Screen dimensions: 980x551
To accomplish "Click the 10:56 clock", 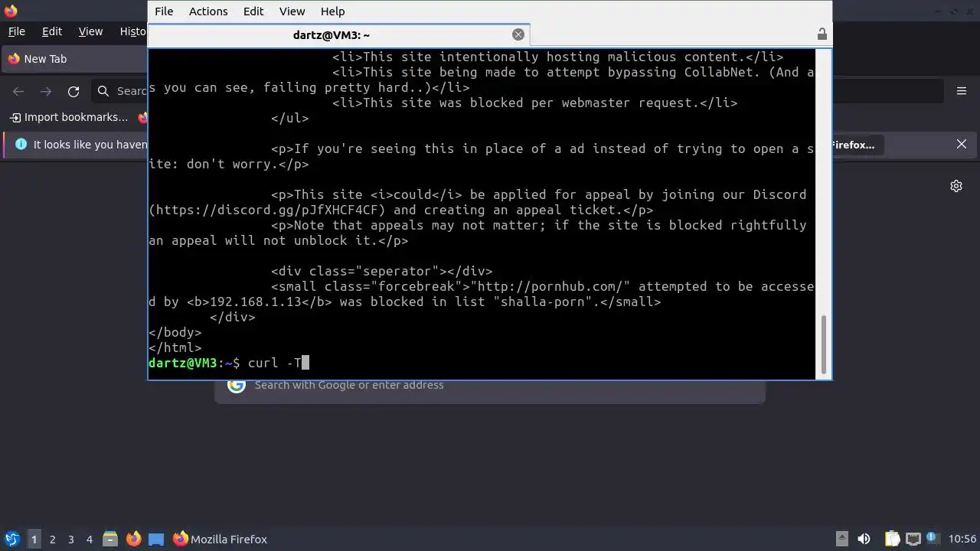I will point(962,539).
